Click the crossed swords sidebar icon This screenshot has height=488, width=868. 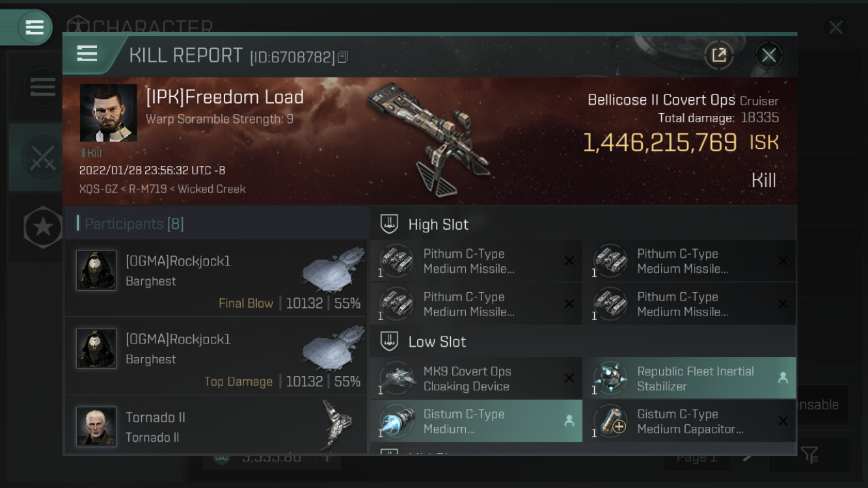click(x=42, y=157)
